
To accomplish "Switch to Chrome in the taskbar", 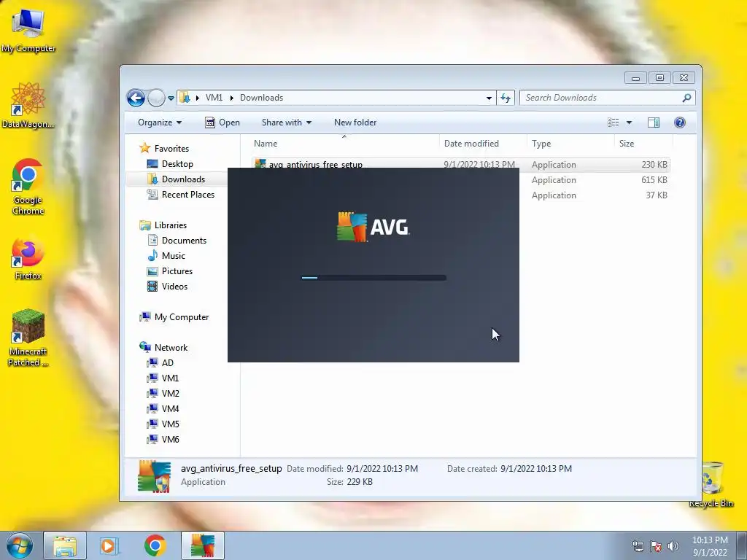I will [x=155, y=545].
